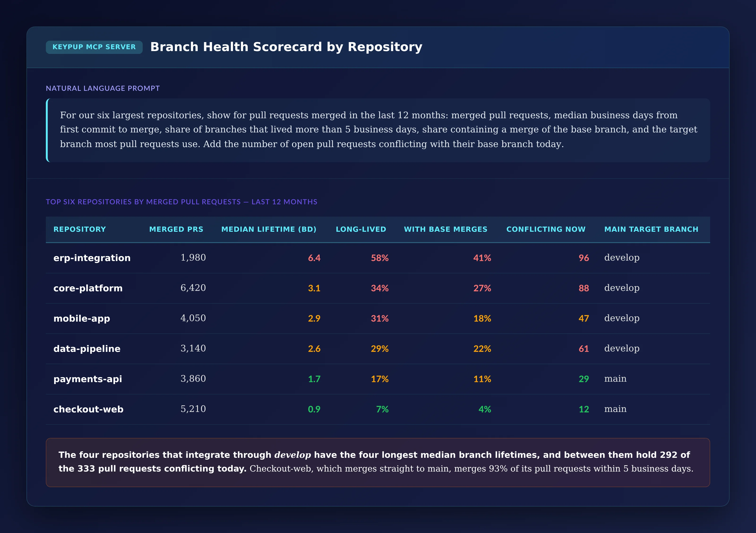756x533 pixels.
Task: Select the erp-integration repository name
Action: click(92, 258)
